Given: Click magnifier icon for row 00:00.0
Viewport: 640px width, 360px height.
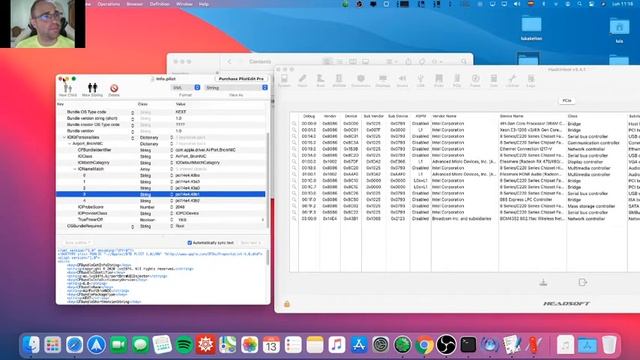Looking at the screenshot, I should coord(294,123).
